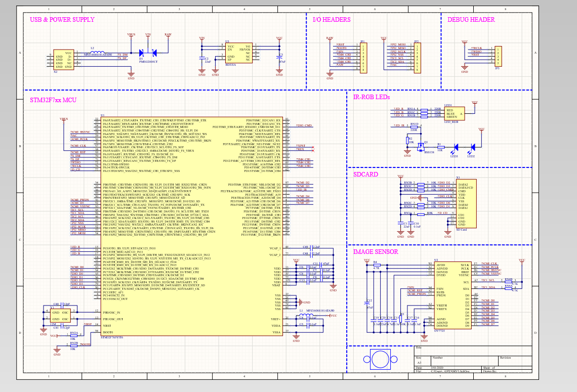Click the BD33IA regulator U3 component
The width and height of the screenshot is (577, 392).
click(x=238, y=53)
